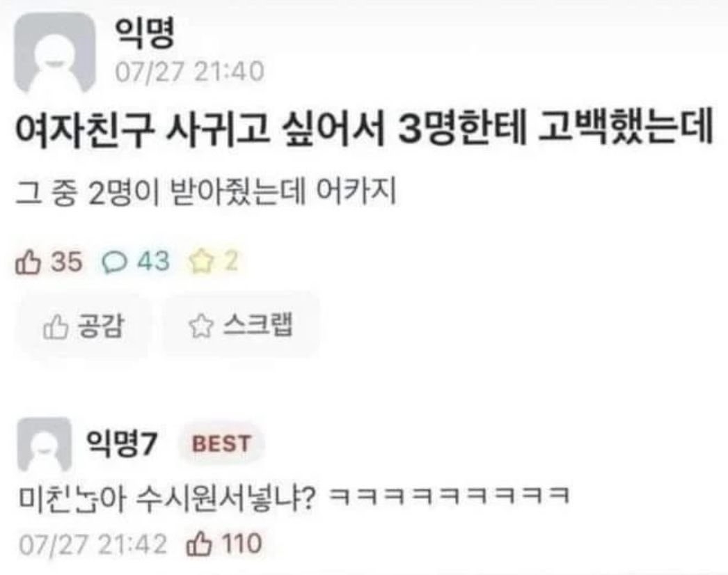Image resolution: width=728 pixels, height=575 pixels.
Task: Click the BEST badge on the comment
Action: point(221,443)
